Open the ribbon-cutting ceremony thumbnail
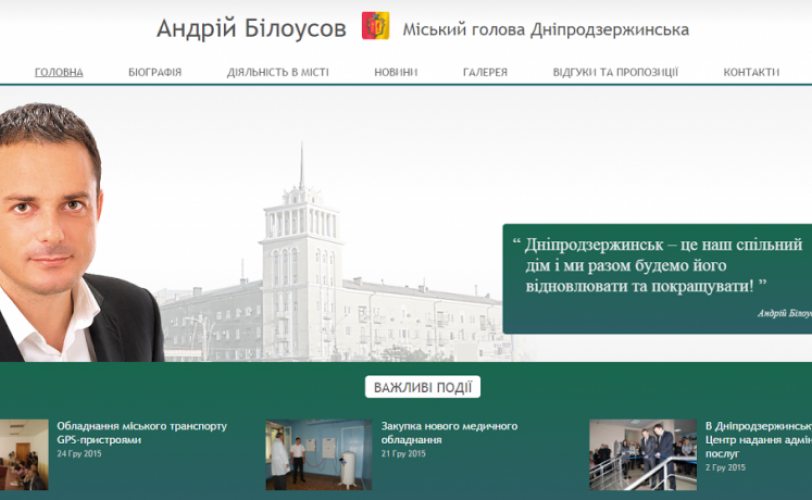The height and width of the screenshot is (500, 812). coord(643,454)
